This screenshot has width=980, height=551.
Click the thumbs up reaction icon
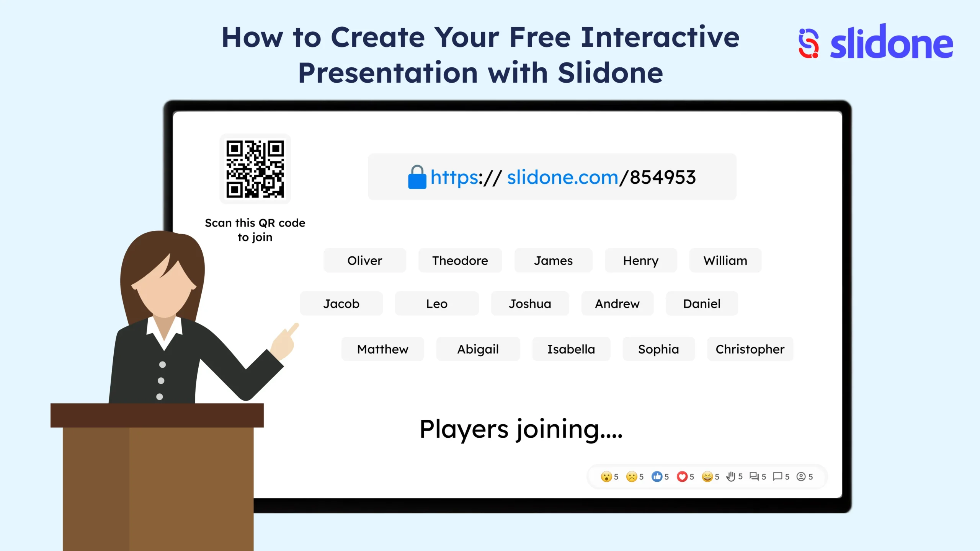654,476
